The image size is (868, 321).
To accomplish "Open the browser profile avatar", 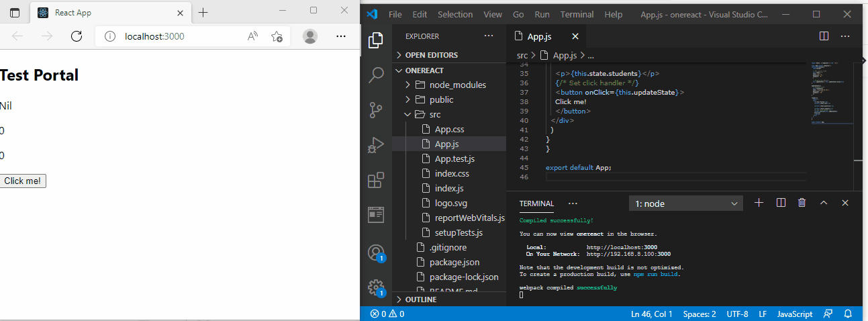I will [x=309, y=36].
